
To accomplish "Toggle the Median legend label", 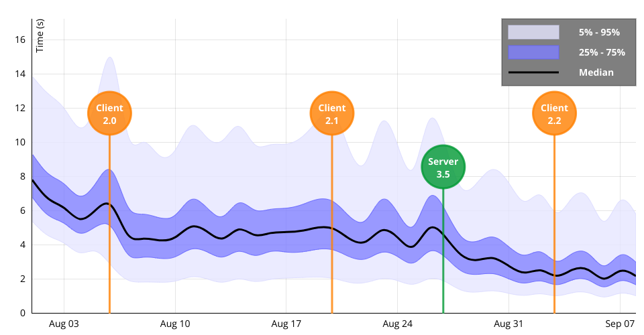I will point(596,72).
